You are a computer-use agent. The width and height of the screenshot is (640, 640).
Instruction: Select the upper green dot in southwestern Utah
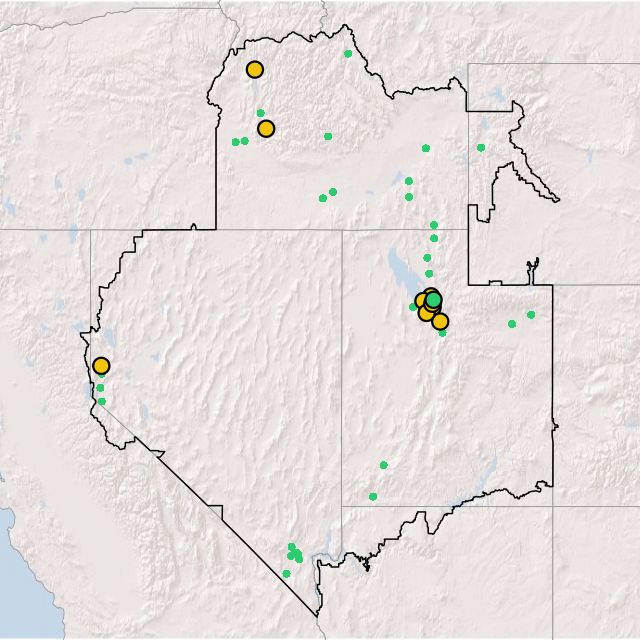pos(383,465)
